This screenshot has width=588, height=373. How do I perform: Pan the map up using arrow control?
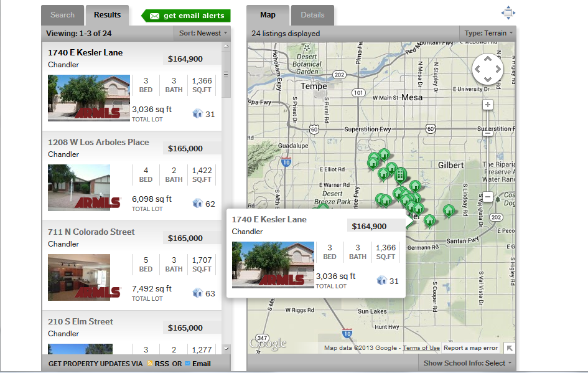[x=487, y=59]
